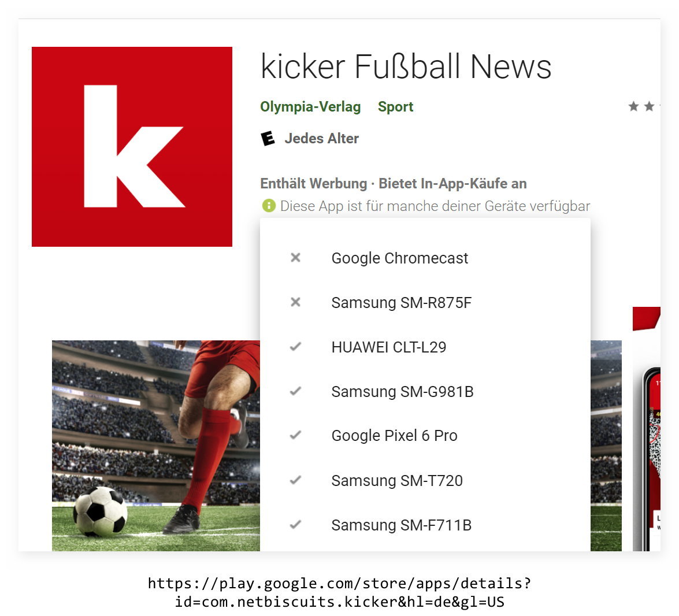Choose HUAWEI CLT-L29 from device list
679x616 pixels.
389,347
